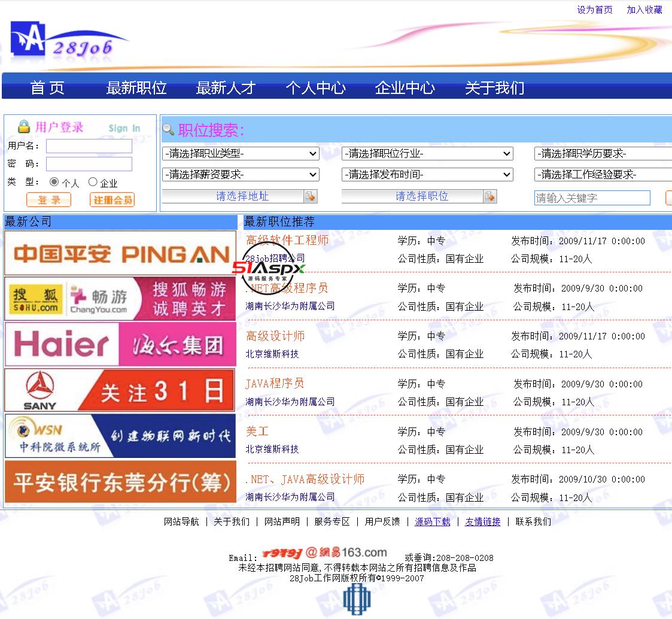Open 最新人才 in the navigation bar
Image resolution: width=672 pixels, height=619 pixels.
pos(226,88)
